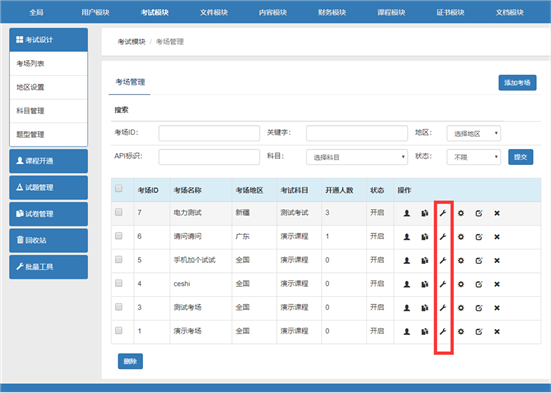Edit the 电力测试 exam room
Screen dimensions: 551x393
(x=479, y=213)
